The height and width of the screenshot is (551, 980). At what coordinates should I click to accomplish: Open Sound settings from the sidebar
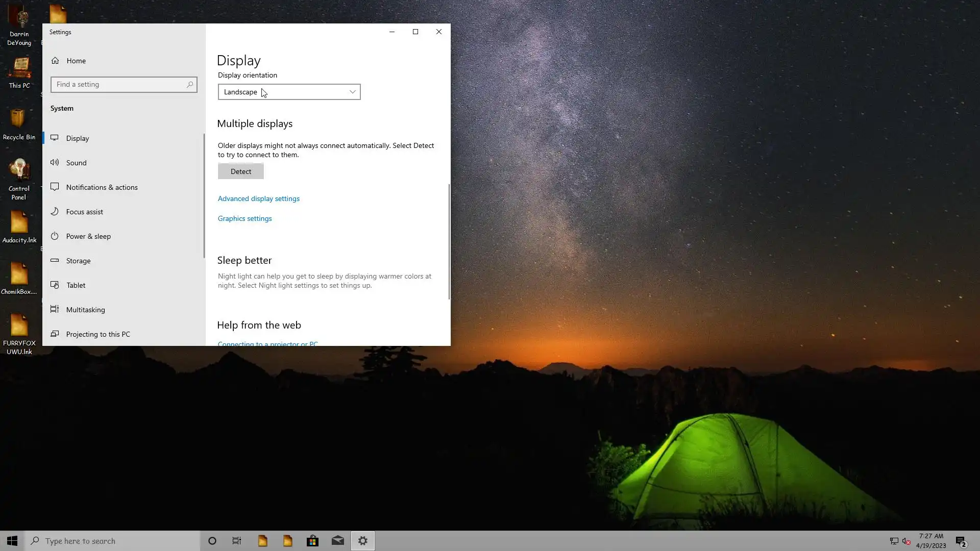[76, 163]
